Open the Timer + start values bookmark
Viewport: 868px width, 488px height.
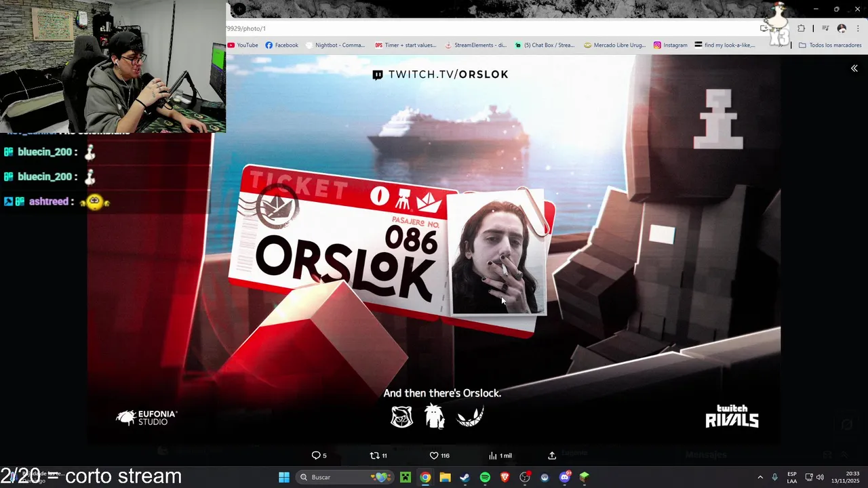406,45
